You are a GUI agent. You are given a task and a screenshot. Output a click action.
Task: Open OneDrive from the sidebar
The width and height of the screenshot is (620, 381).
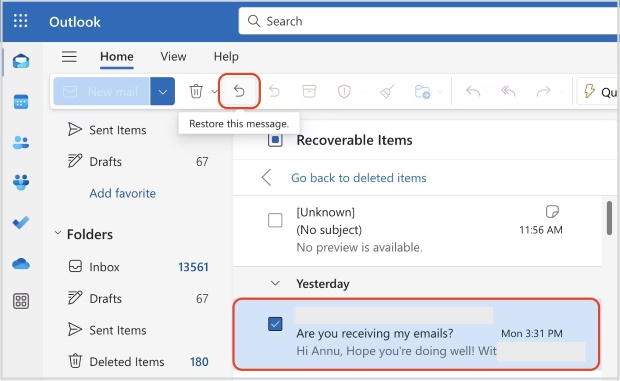pos(21,264)
